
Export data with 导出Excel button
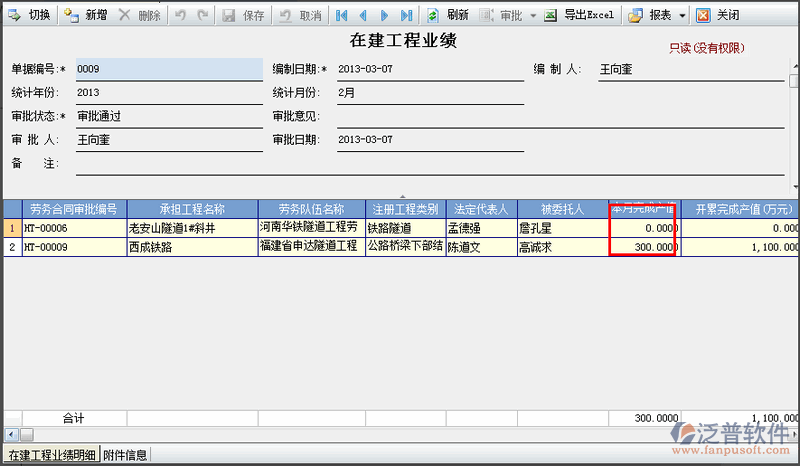[581, 15]
